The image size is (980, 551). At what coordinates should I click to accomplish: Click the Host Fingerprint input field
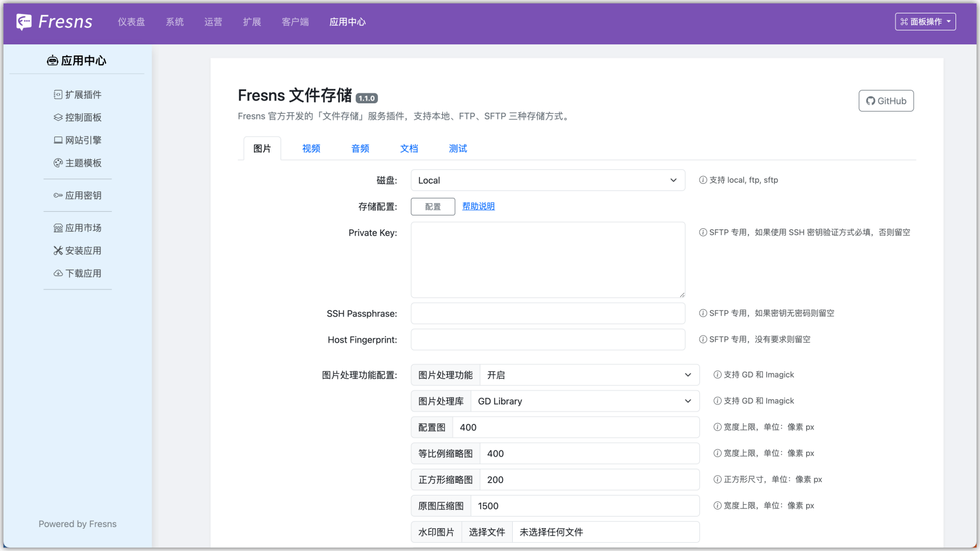click(x=548, y=340)
